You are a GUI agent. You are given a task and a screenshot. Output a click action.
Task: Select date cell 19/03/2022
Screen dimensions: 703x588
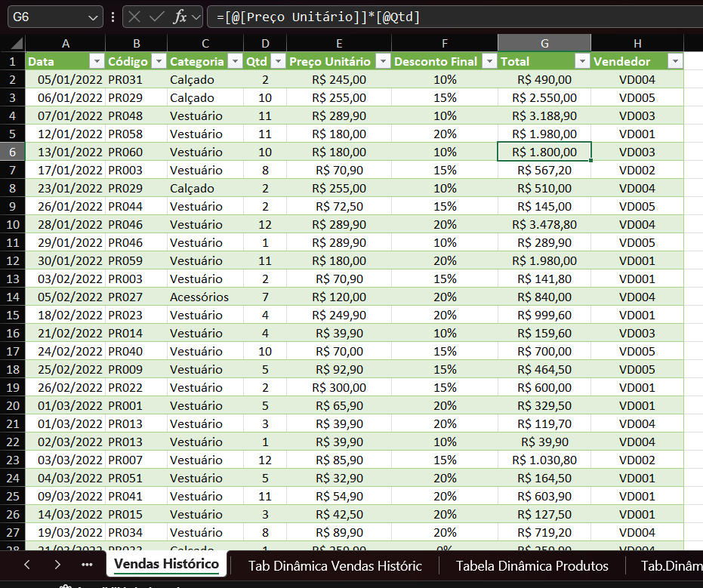tap(66, 532)
